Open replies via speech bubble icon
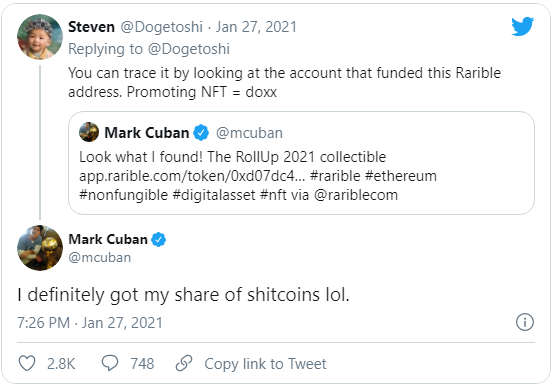The height and width of the screenshot is (388, 553). (110, 363)
